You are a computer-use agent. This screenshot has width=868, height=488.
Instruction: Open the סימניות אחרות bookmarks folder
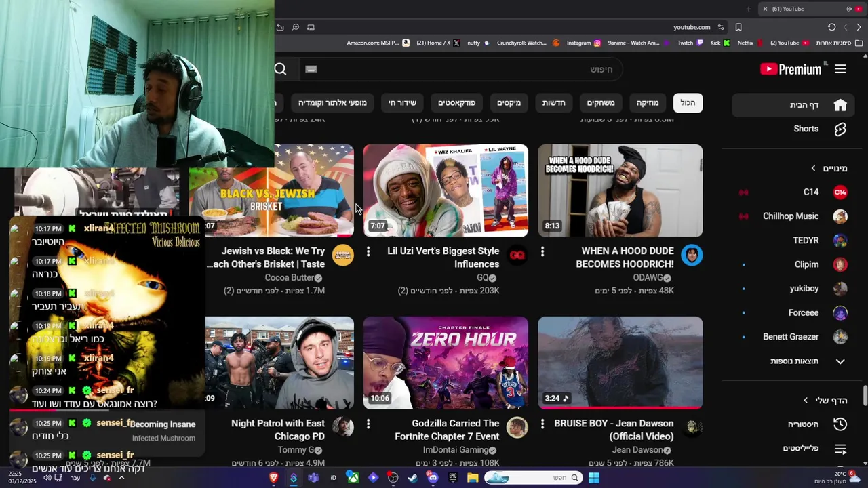(838, 43)
